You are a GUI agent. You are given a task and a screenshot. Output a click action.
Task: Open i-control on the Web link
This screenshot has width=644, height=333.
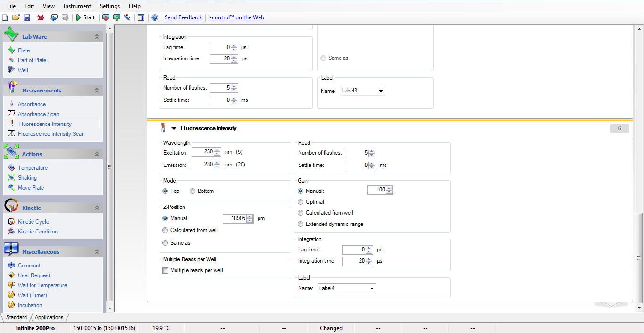pos(236,17)
